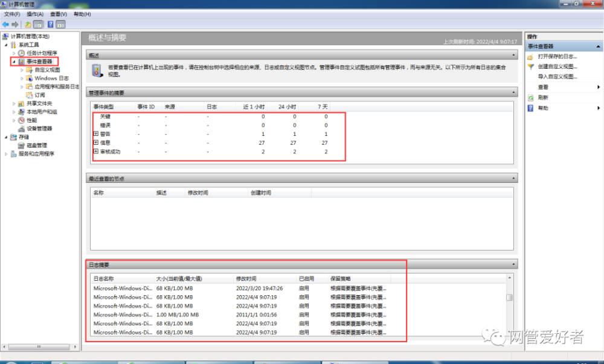Click 日志摘要 scrollbar up arrow
Image resolution: width=604 pixels, height=364 pixels.
pyautogui.click(x=510, y=278)
